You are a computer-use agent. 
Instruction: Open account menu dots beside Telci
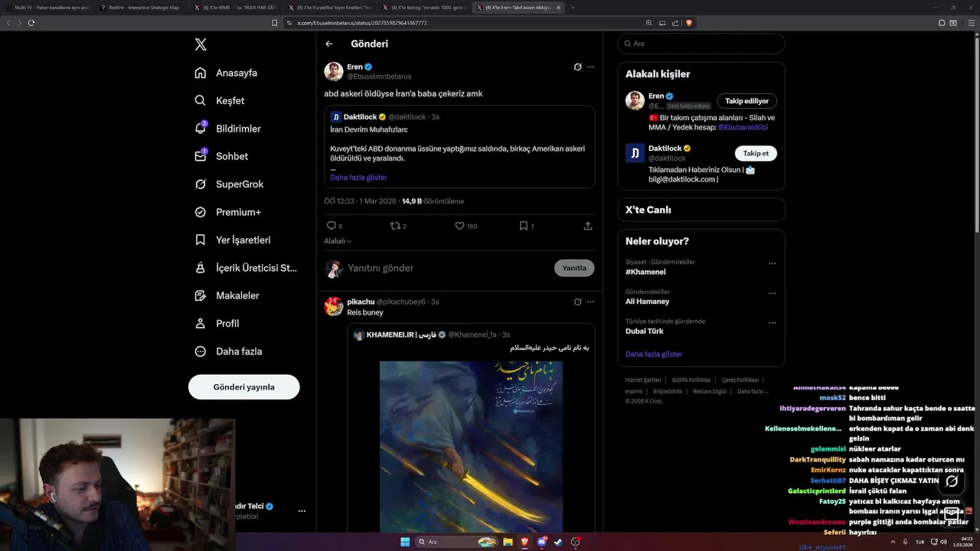(x=302, y=510)
